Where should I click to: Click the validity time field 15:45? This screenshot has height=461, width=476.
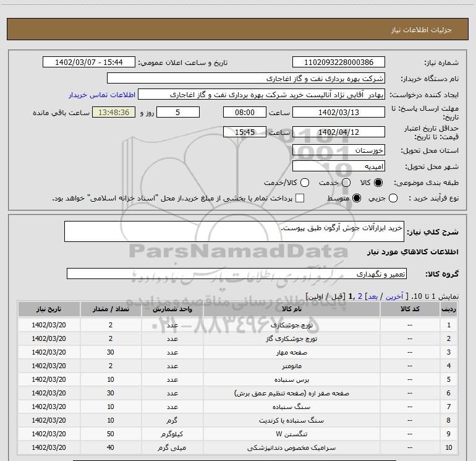click(245, 132)
